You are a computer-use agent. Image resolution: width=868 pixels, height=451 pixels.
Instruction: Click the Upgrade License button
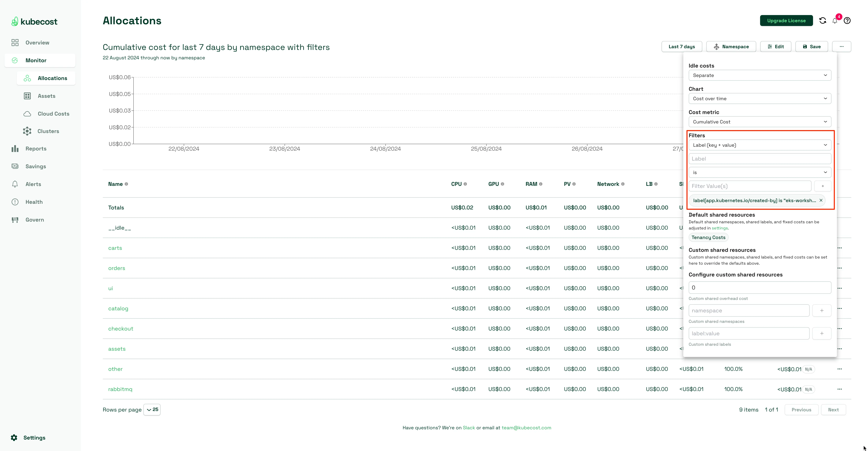click(786, 21)
